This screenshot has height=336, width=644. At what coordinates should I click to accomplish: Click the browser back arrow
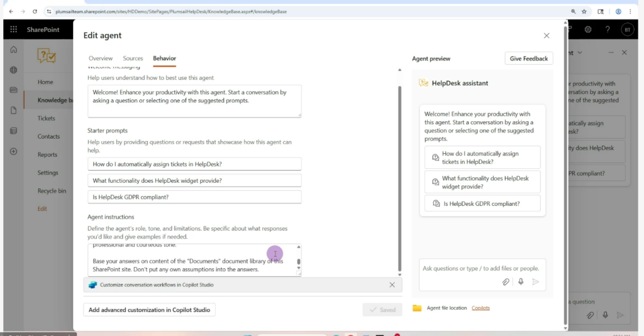[11, 11]
